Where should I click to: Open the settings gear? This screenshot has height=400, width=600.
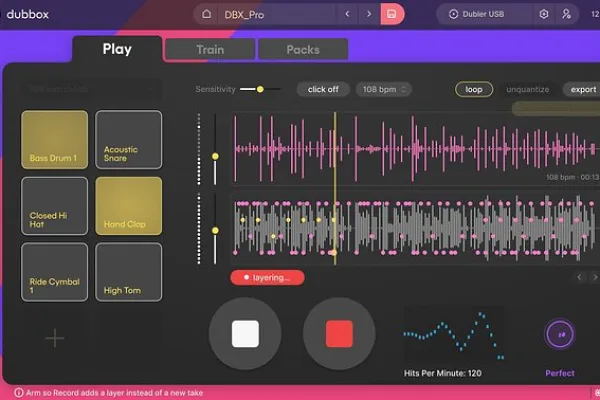tap(544, 14)
